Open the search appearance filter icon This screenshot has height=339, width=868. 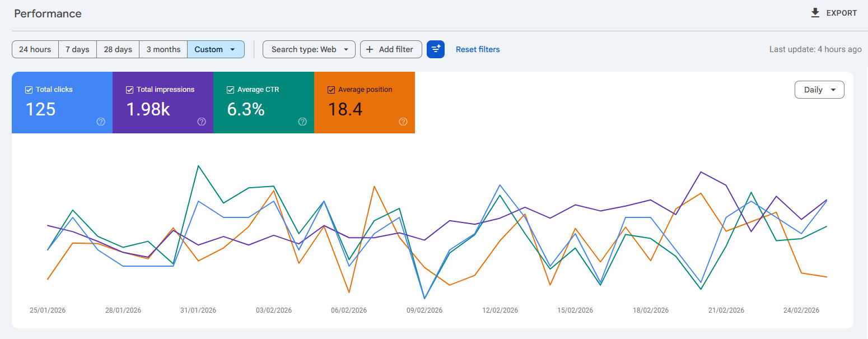[436, 49]
